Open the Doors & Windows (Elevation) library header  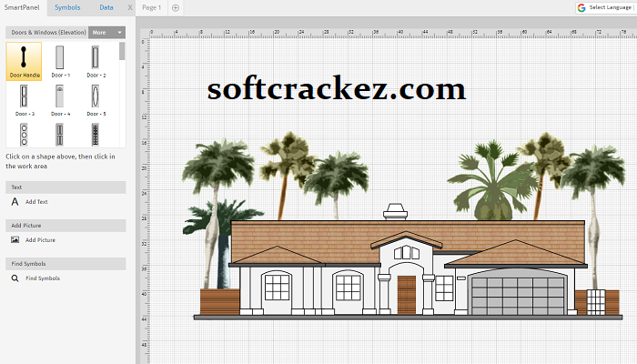click(47, 33)
